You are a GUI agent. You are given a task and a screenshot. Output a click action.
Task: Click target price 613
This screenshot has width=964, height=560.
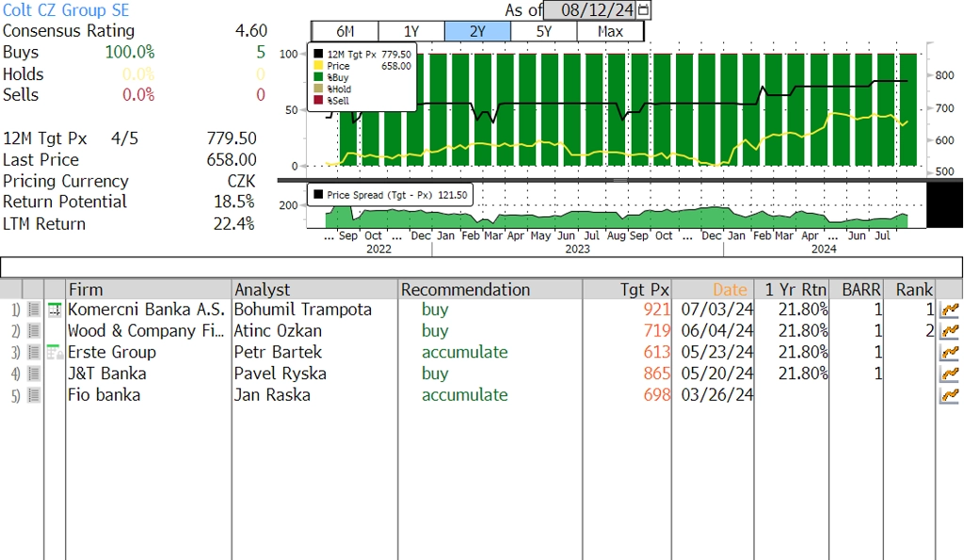pos(656,352)
